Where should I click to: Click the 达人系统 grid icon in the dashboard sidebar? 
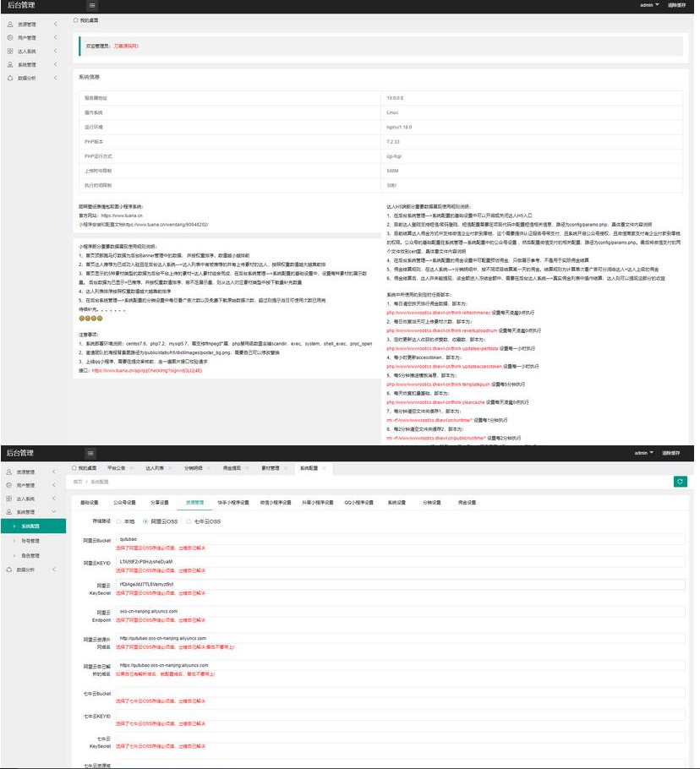tap(10, 51)
